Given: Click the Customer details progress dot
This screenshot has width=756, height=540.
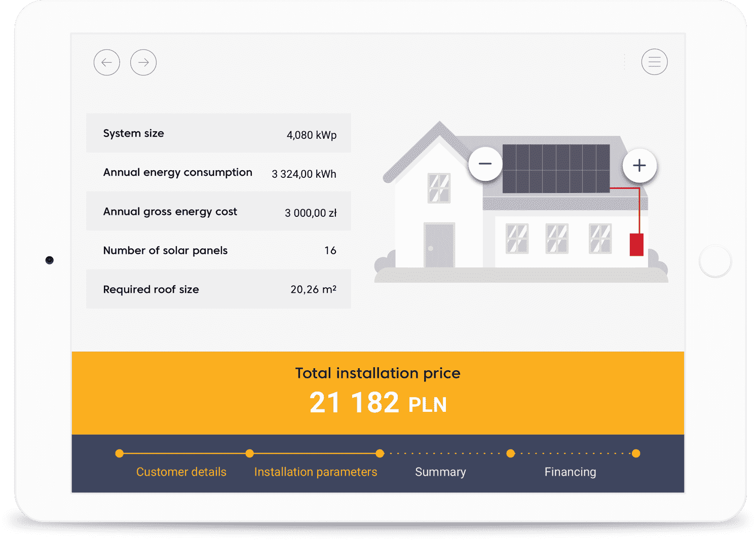Looking at the screenshot, I should click(x=119, y=453).
